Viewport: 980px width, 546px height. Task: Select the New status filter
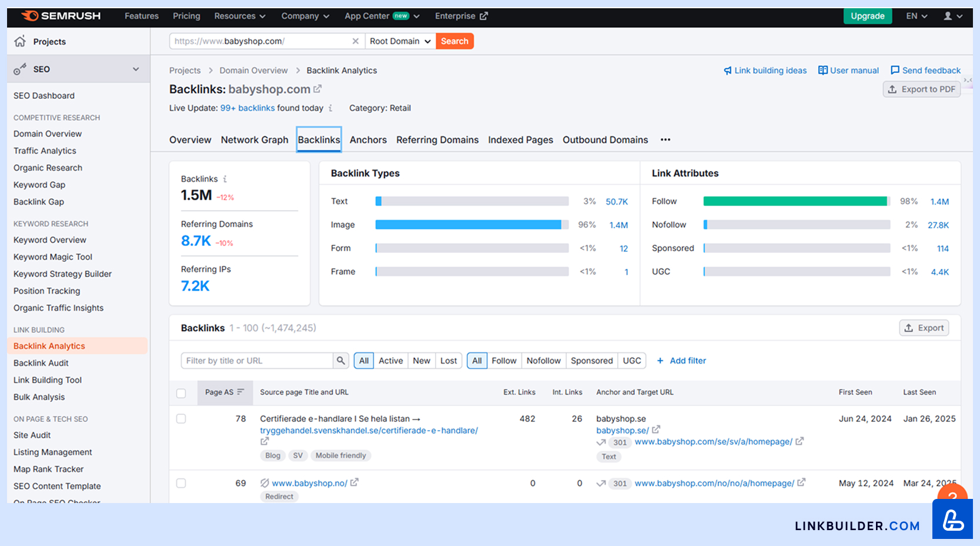(422, 361)
